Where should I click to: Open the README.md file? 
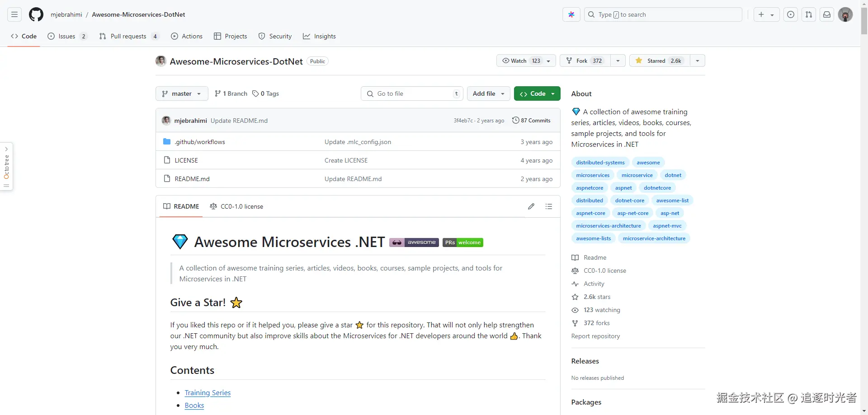pos(192,179)
